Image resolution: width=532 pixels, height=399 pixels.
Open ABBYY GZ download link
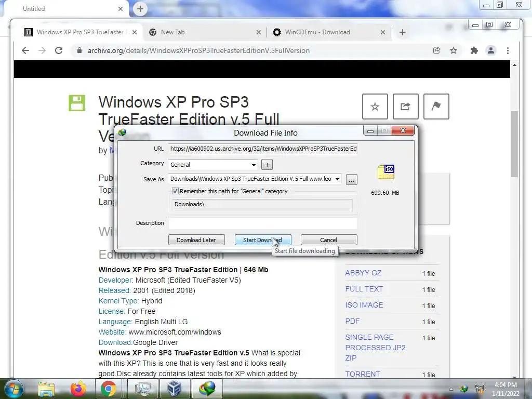click(363, 273)
